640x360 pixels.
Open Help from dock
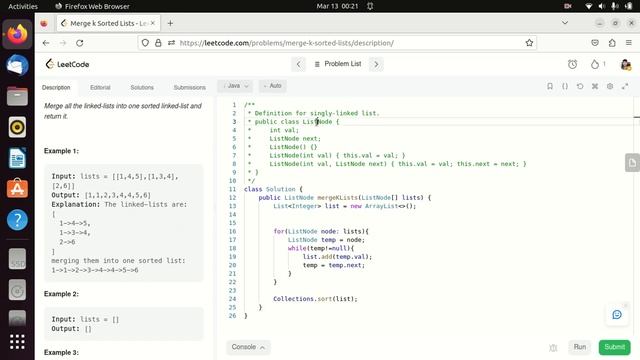pyautogui.click(x=17, y=220)
